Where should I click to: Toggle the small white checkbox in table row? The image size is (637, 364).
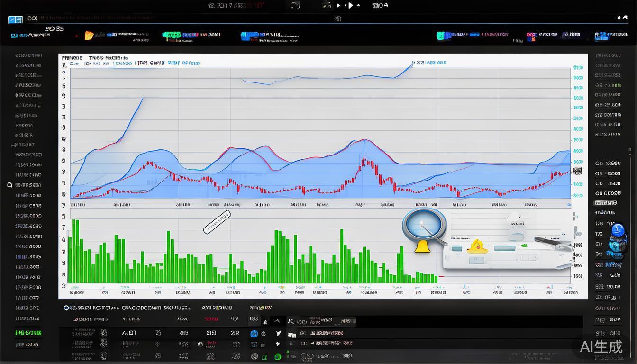coord(200,345)
